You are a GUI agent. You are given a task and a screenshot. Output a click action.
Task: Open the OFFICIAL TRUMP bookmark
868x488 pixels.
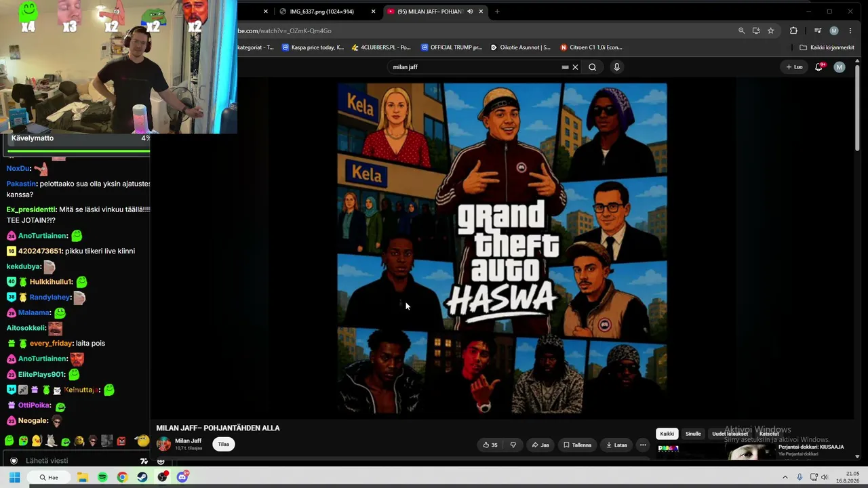(452, 47)
